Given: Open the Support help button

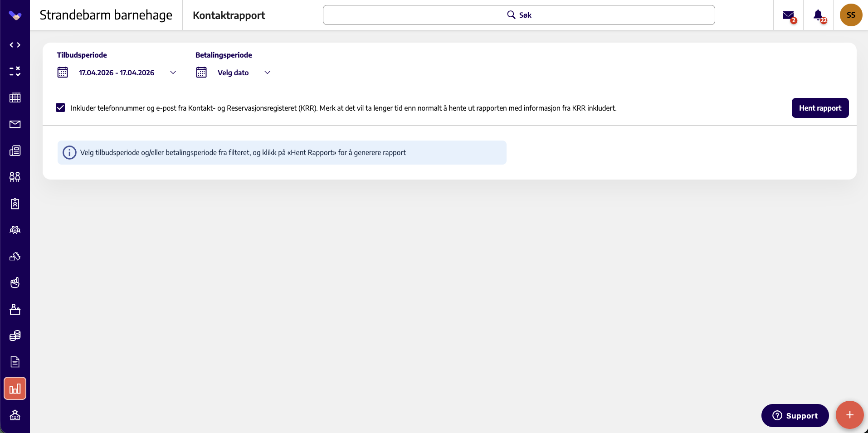Looking at the screenshot, I should [x=795, y=415].
